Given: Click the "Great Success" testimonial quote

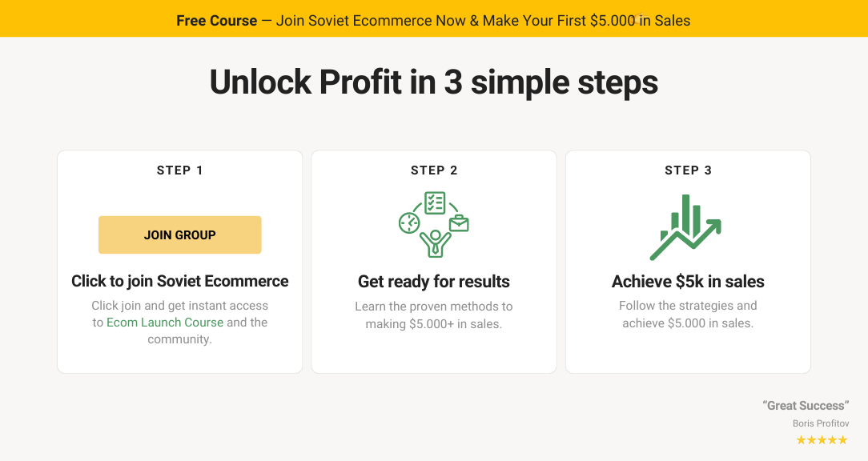Looking at the screenshot, I should [806, 406].
